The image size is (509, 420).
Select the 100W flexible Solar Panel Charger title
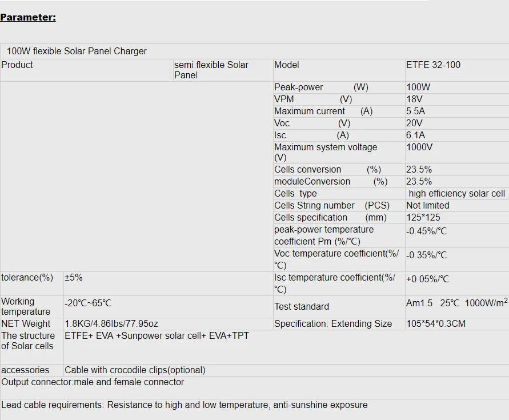pyautogui.click(x=77, y=51)
